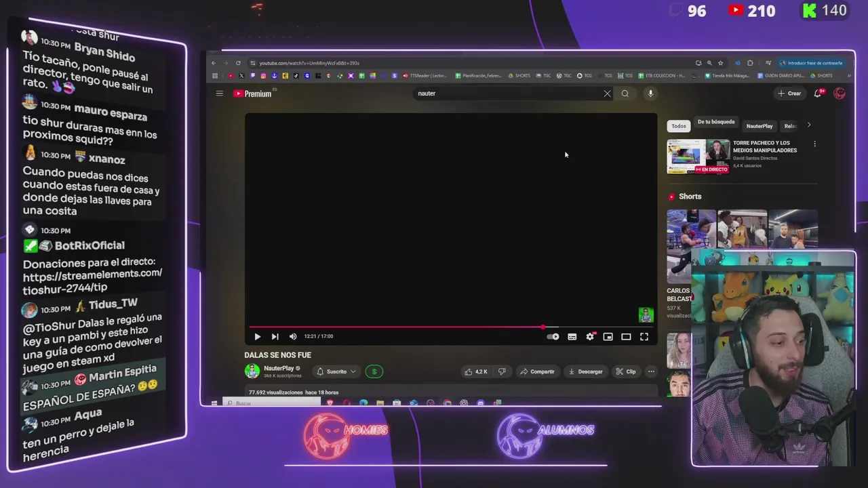Open Discord from the Windows taskbar
This screenshot has height=488, width=868.
pyautogui.click(x=480, y=403)
